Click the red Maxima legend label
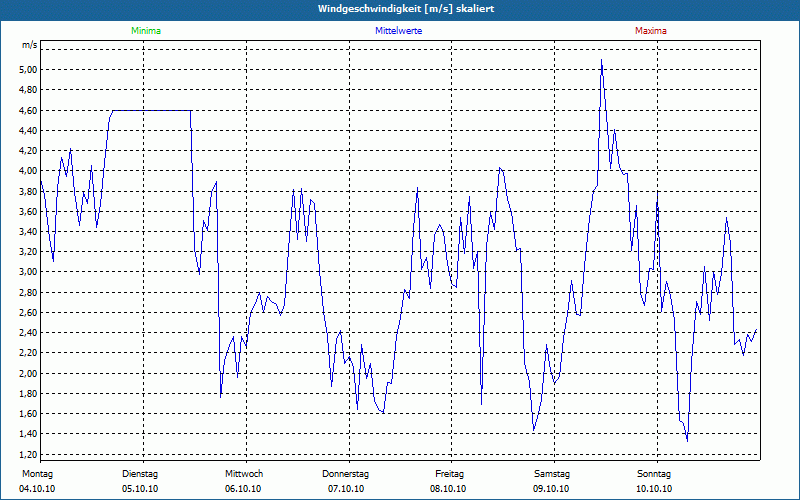The image size is (800, 500). click(x=651, y=31)
